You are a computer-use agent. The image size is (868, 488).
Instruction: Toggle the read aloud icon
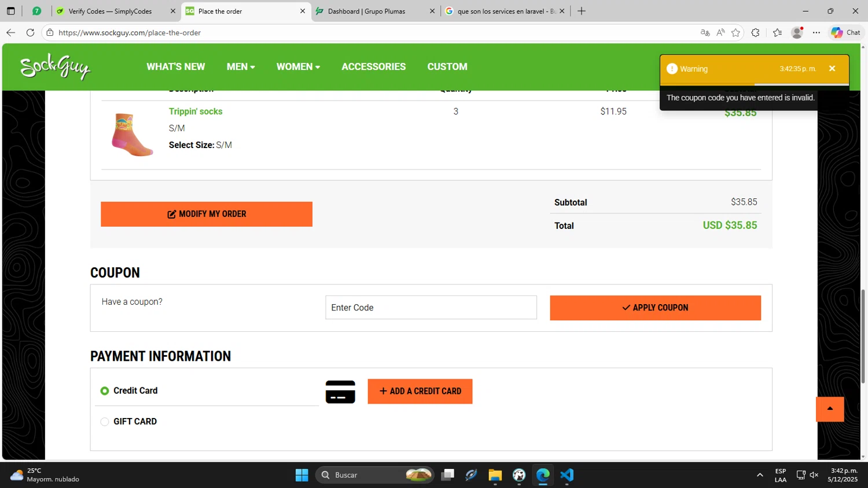[720, 32]
